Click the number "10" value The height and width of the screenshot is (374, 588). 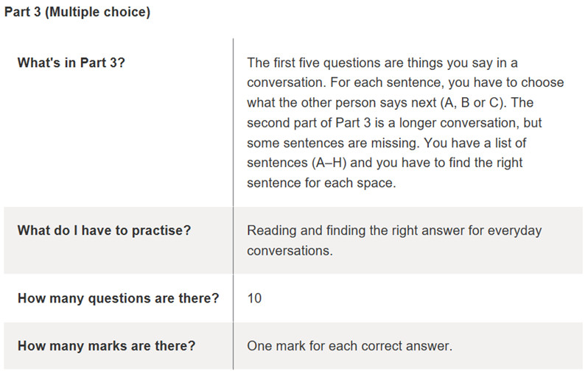[254, 299]
